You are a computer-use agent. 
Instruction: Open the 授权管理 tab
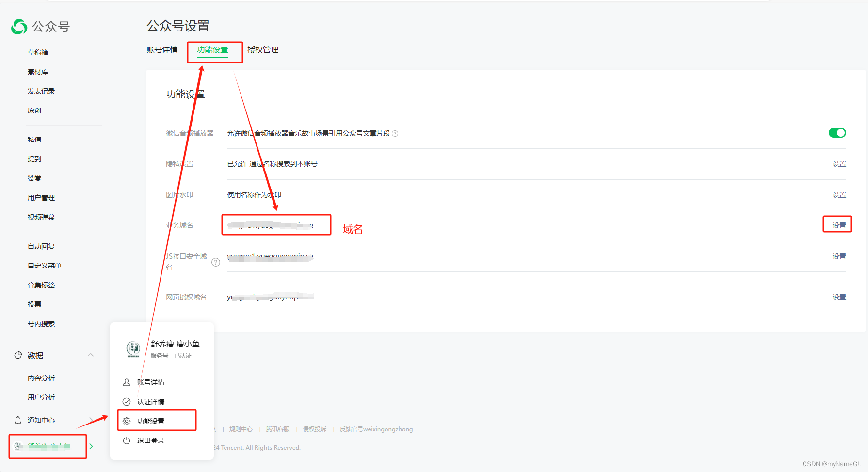click(x=263, y=50)
